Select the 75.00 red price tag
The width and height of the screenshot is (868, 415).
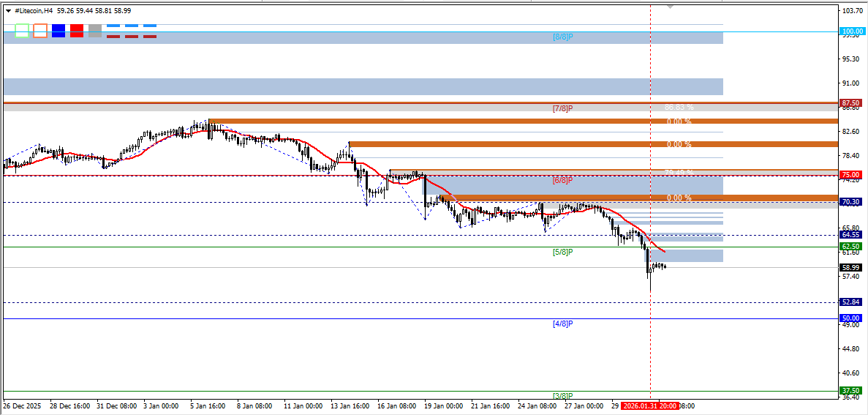coord(850,174)
